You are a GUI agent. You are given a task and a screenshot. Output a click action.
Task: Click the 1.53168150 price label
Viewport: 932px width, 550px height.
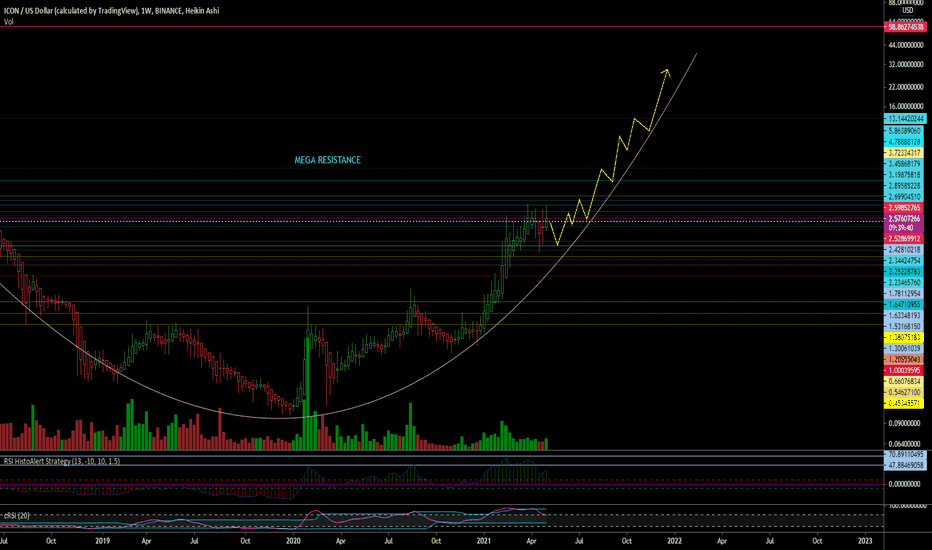coord(905,326)
